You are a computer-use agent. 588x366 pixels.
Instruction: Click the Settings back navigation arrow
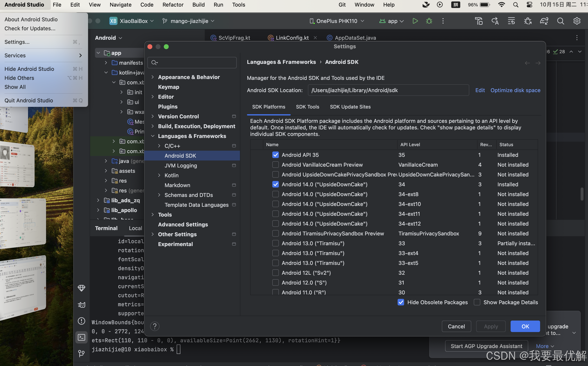tap(527, 63)
